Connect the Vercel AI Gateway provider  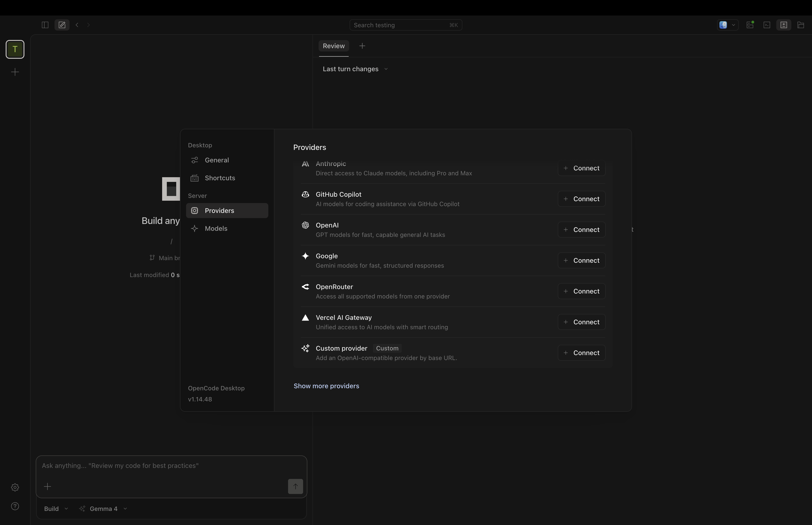point(581,322)
